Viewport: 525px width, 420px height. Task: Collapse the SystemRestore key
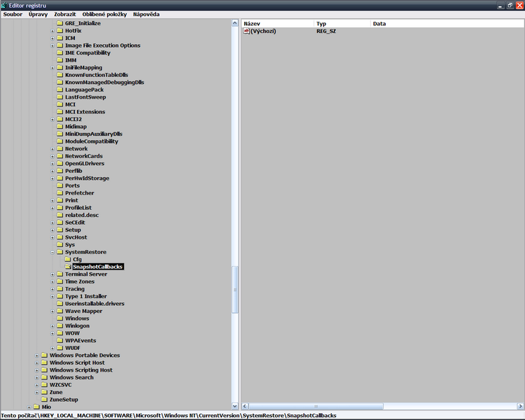click(x=52, y=252)
